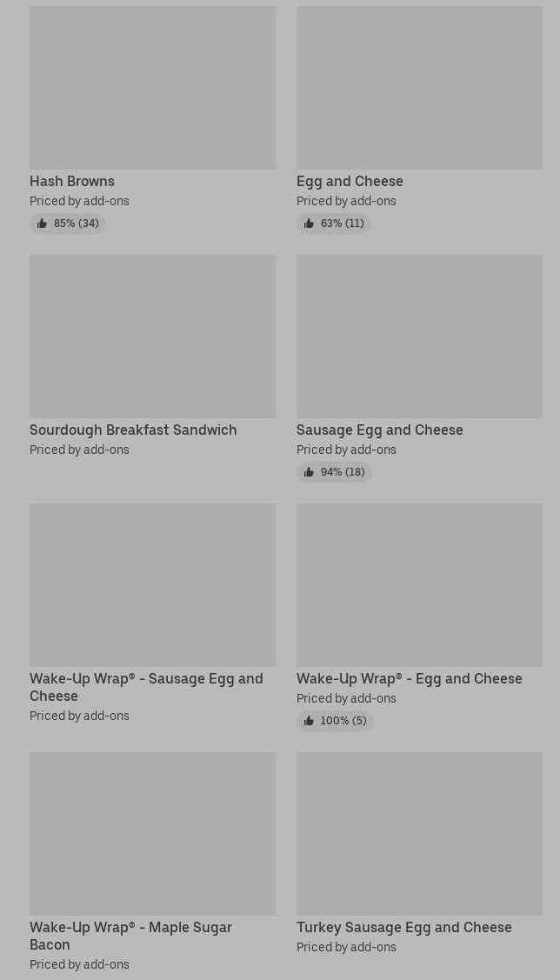Open the Turkey Sausage Egg and Cheese title
This screenshot has height=980, width=560.
[403, 927]
